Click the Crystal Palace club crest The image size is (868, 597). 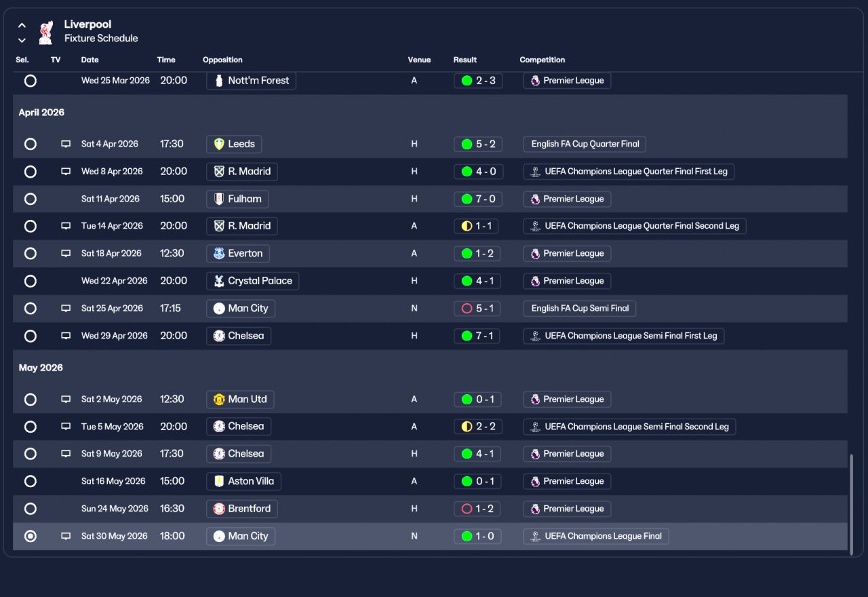point(219,281)
